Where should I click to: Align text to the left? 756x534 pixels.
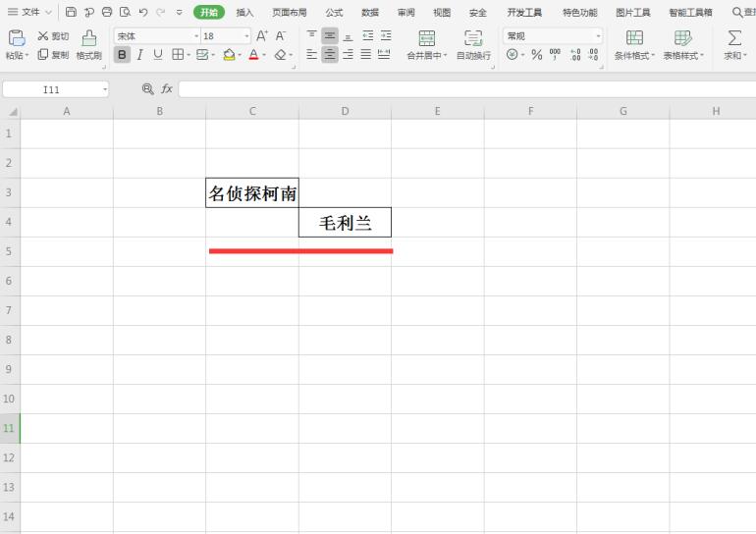[312, 54]
